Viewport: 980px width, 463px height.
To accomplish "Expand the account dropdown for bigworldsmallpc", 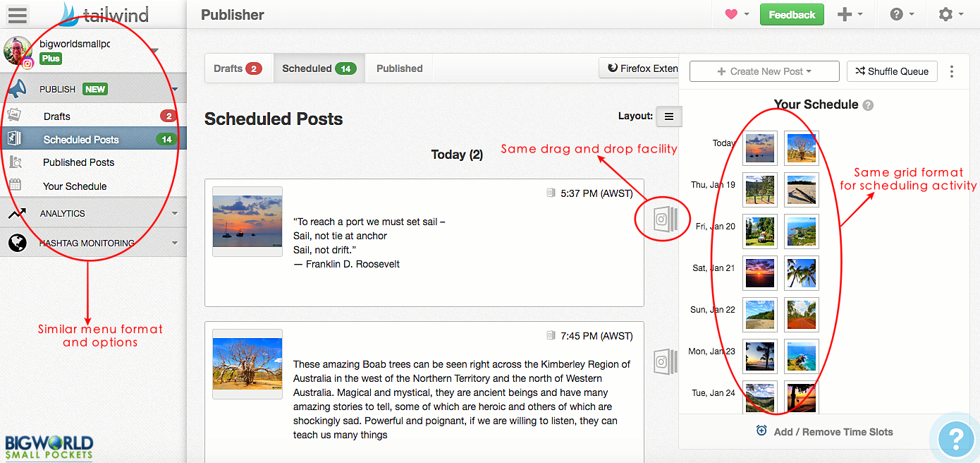I will pos(154,50).
